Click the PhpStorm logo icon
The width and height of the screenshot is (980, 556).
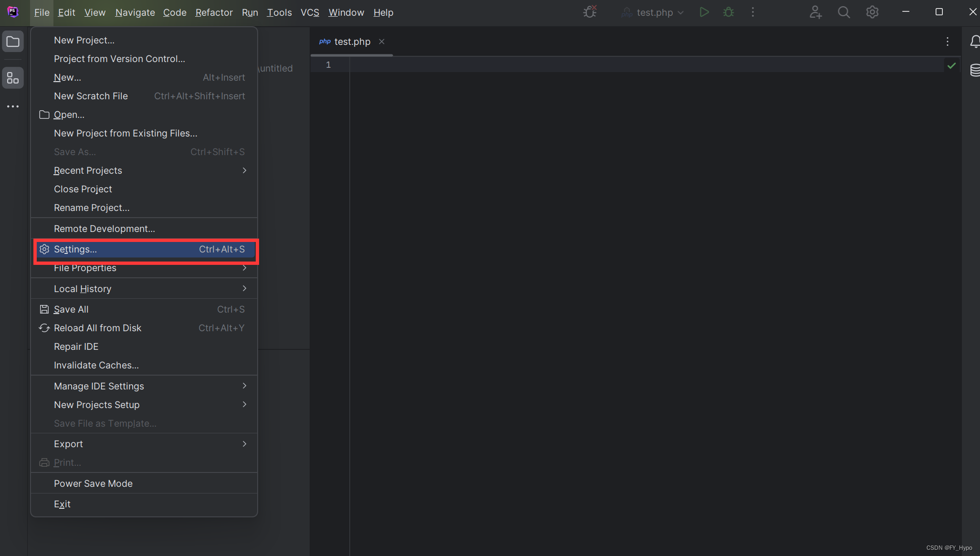point(13,12)
